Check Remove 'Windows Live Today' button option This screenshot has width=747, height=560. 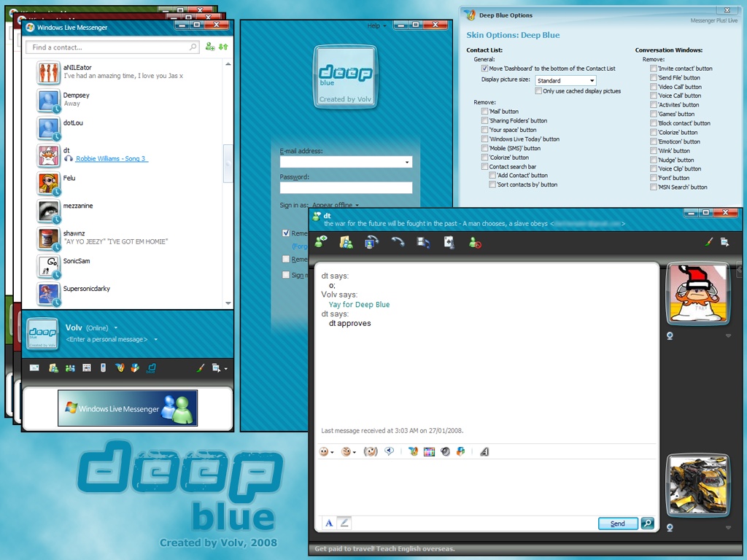pos(484,139)
